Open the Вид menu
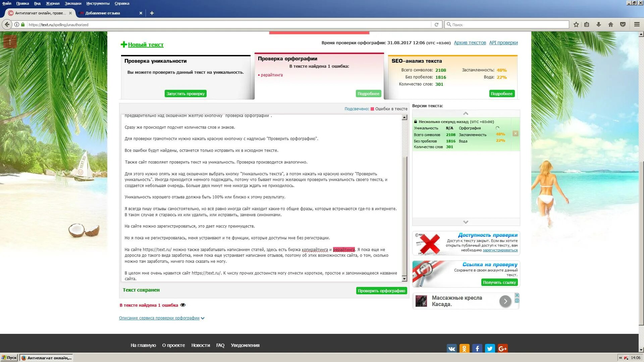 [37, 3]
